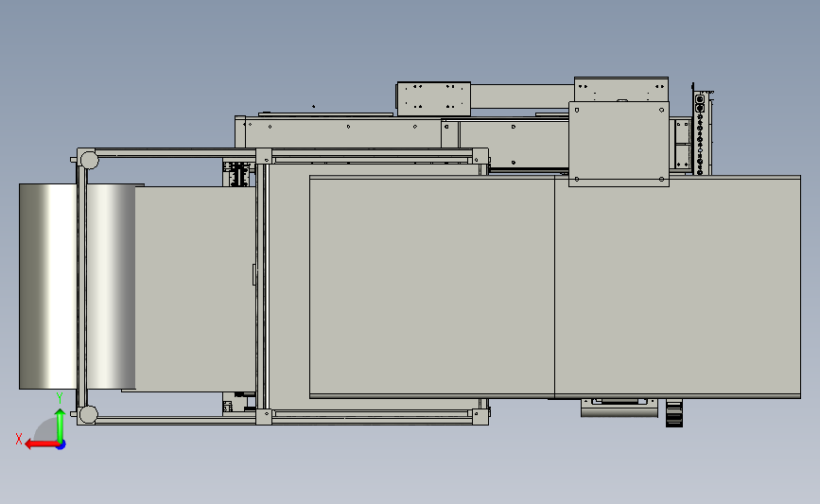Image resolution: width=820 pixels, height=504 pixels.
Task: Select the lower round corner roller of the frame
Action: tap(88, 414)
